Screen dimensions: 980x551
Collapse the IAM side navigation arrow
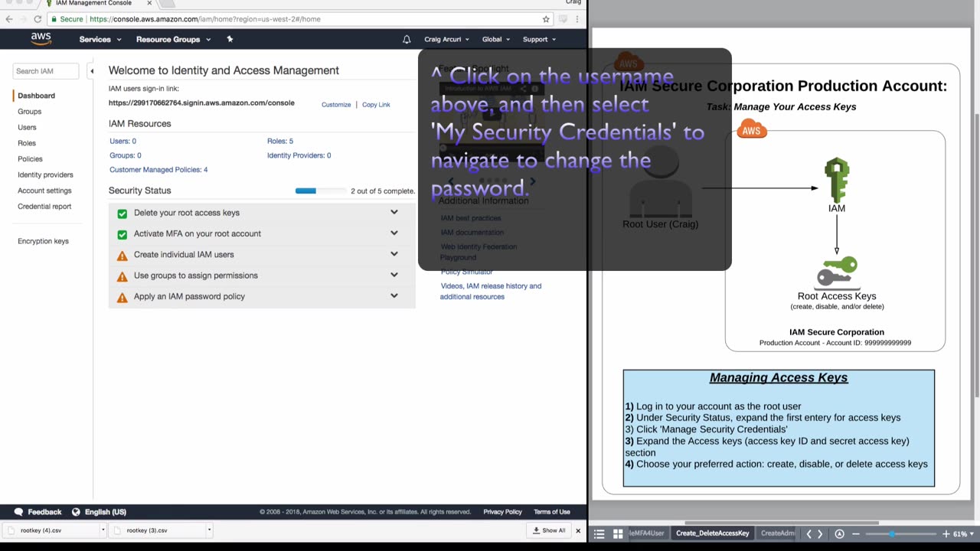(92, 71)
